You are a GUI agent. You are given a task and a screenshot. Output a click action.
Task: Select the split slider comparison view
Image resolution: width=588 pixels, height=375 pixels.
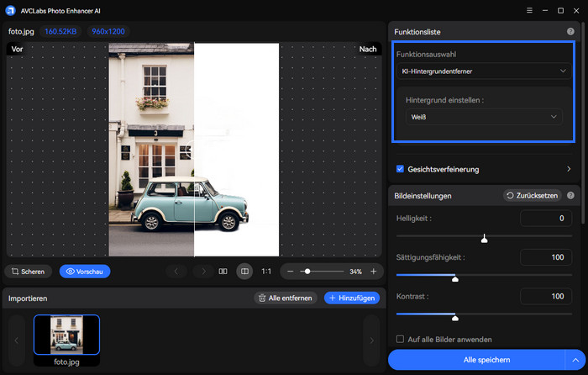click(244, 272)
